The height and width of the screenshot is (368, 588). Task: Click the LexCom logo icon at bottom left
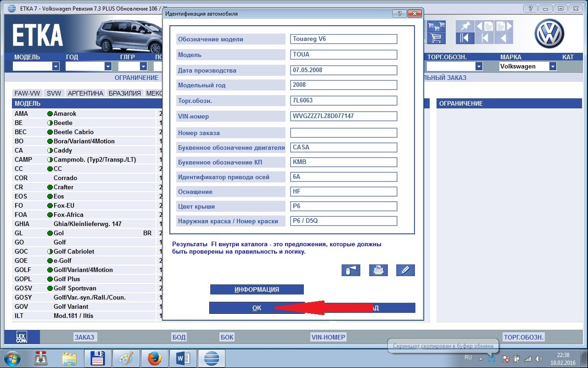(22, 337)
